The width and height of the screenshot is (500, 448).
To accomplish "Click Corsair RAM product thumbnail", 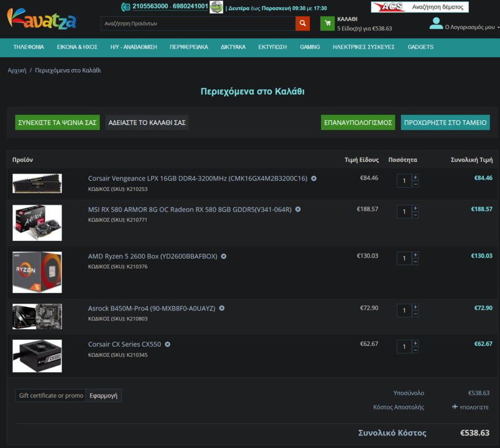I will (x=37, y=183).
